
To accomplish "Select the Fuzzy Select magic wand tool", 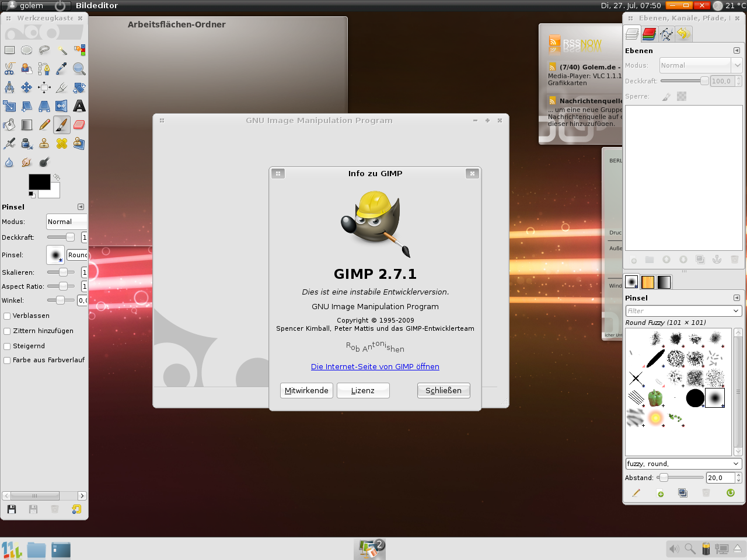I will (62, 51).
